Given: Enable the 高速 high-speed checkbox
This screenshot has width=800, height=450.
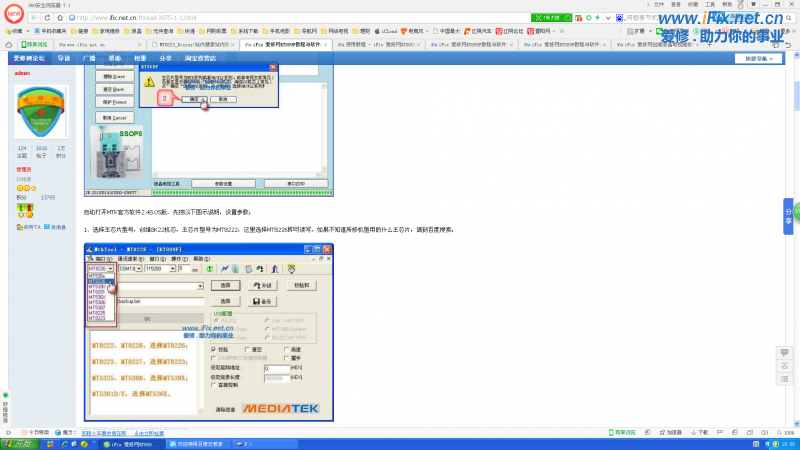Looking at the screenshot, I should [287, 349].
